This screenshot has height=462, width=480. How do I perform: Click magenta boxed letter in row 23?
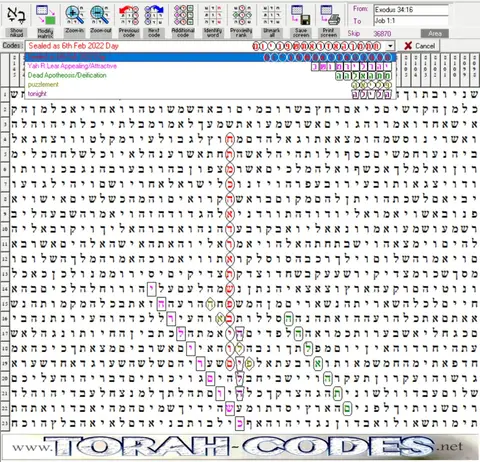coord(239,424)
